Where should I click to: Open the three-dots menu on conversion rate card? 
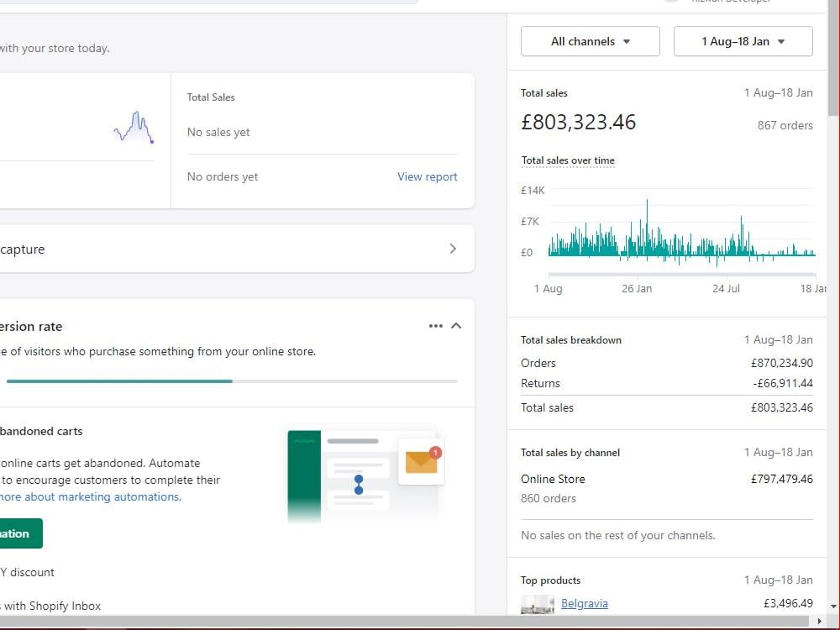point(435,326)
